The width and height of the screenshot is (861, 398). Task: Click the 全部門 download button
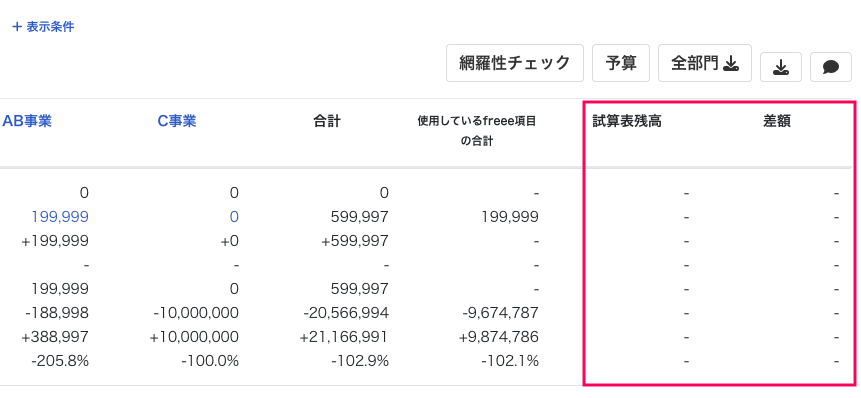(x=705, y=63)
